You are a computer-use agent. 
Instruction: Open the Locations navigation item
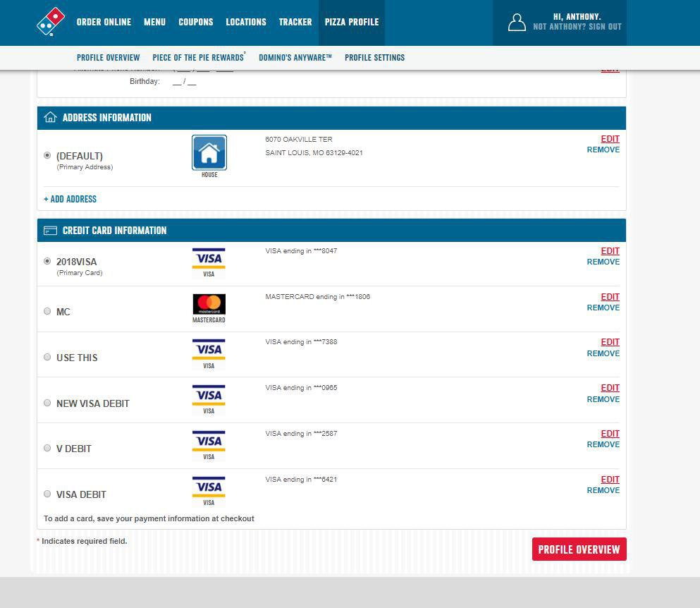pyautogui.click(x=246, y=22)
